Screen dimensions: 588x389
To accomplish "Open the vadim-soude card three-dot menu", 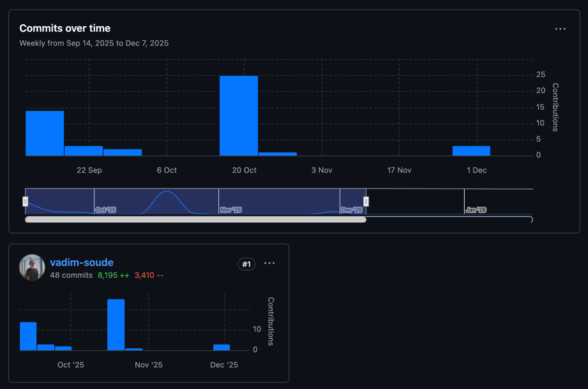I will coord(269,263).
